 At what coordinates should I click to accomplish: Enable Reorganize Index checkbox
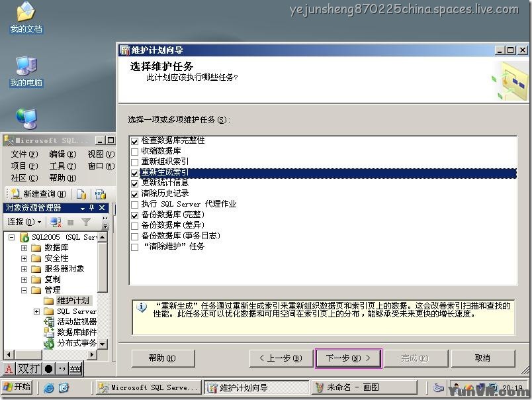tap(135, 162)
